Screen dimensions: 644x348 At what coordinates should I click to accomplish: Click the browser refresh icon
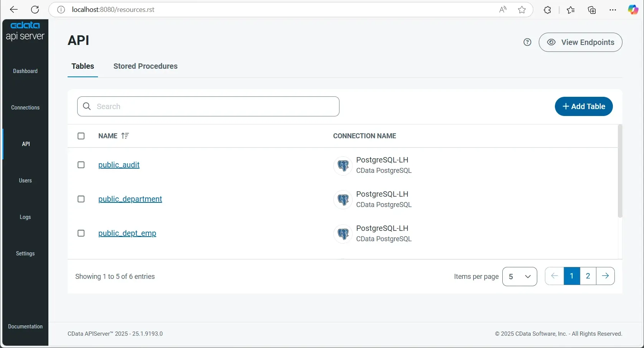(35, 10)
